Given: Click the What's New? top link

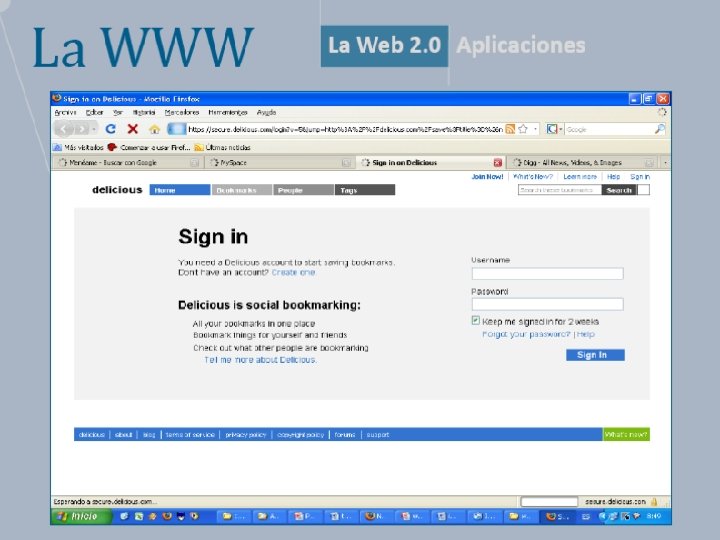Looking at the screenshot, I should pyautogui.click(x=533, y=177).
